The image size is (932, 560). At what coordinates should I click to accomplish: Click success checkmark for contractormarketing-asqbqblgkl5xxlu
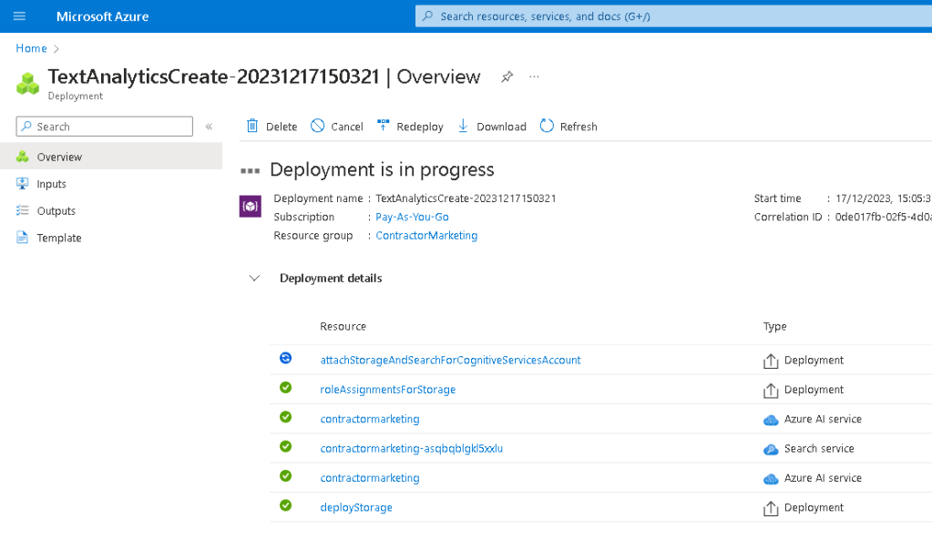286,446
